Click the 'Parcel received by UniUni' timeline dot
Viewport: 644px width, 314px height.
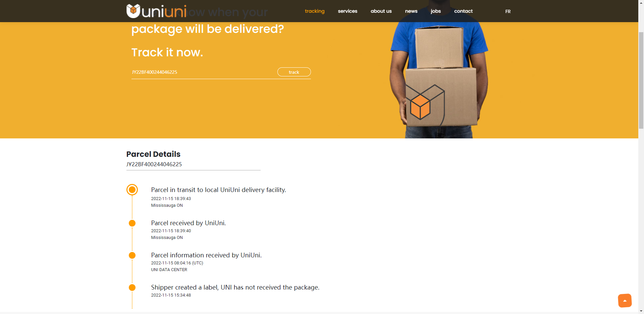coord(132,223)
